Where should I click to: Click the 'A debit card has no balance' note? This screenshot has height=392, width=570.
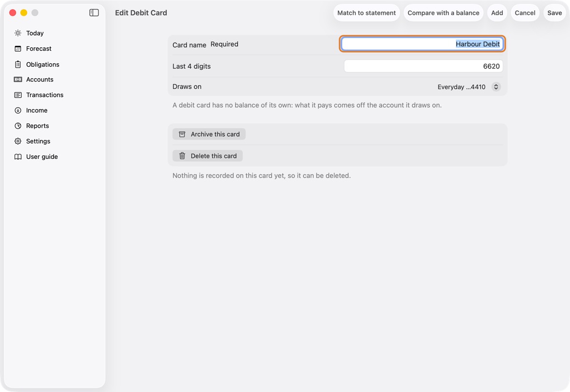click(x=307, y=105)
